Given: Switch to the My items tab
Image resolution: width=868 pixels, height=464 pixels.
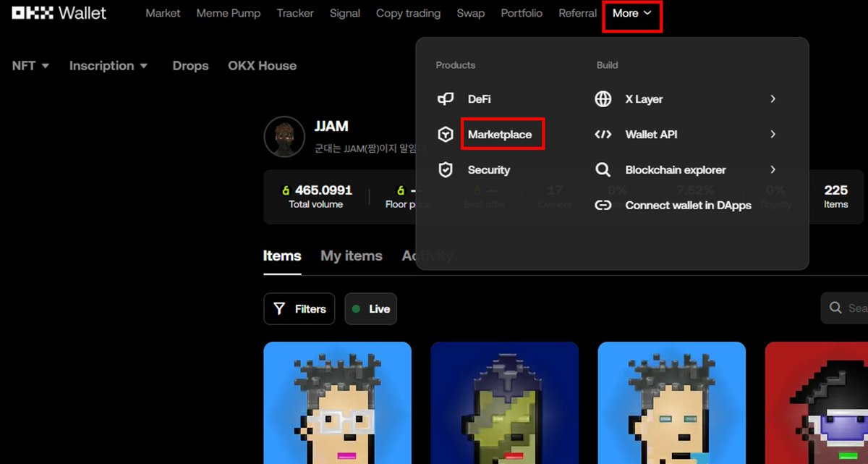Looking at the screenshot, I should 352,256.
